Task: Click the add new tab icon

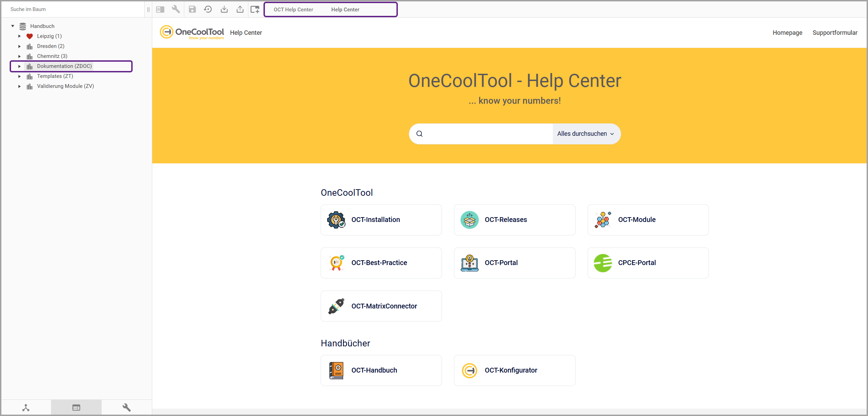Action: [x=255, y=9]
